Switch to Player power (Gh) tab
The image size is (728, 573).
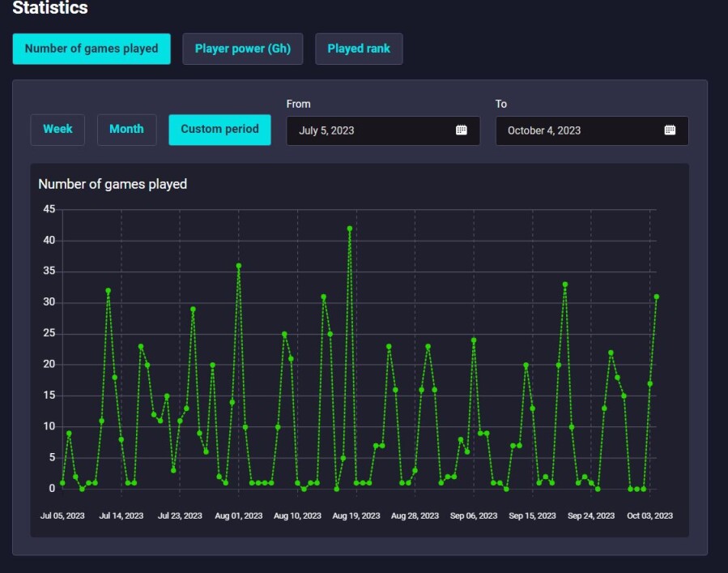242,49
